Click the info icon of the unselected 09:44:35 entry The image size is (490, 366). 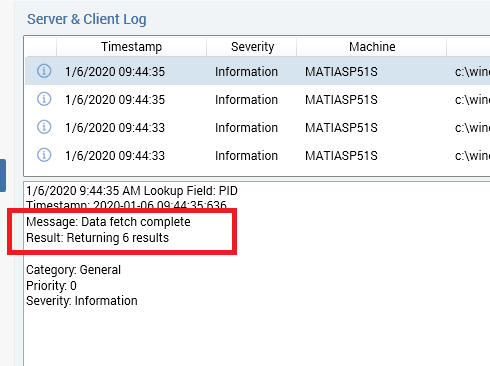tap(44, 99)
